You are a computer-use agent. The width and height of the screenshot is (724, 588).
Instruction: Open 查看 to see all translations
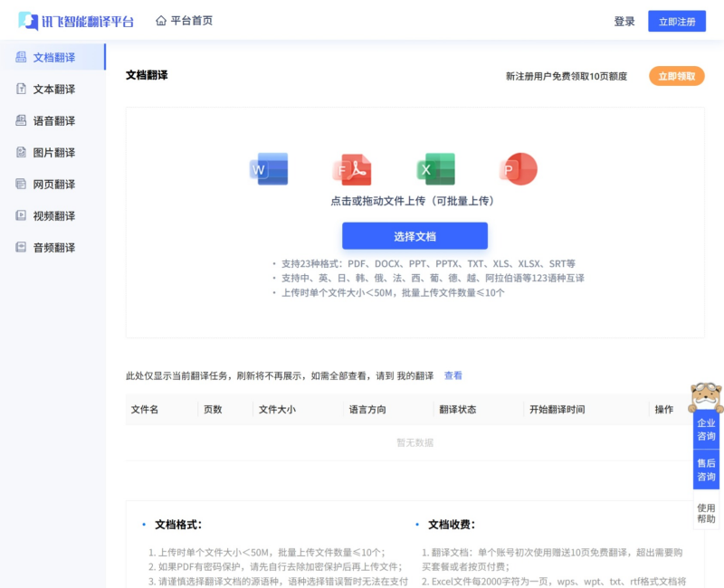(x=453, y=375)
